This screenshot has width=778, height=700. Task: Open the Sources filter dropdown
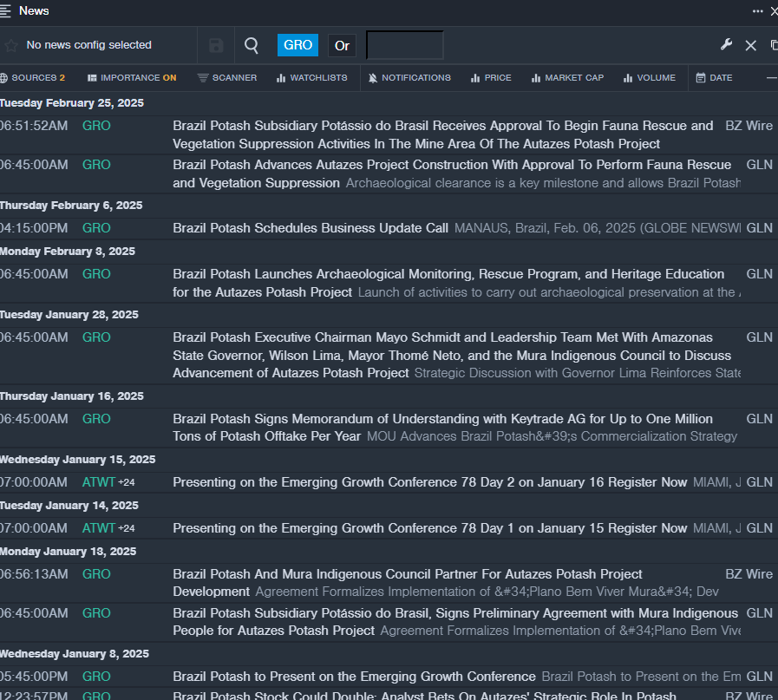[33, 78]
